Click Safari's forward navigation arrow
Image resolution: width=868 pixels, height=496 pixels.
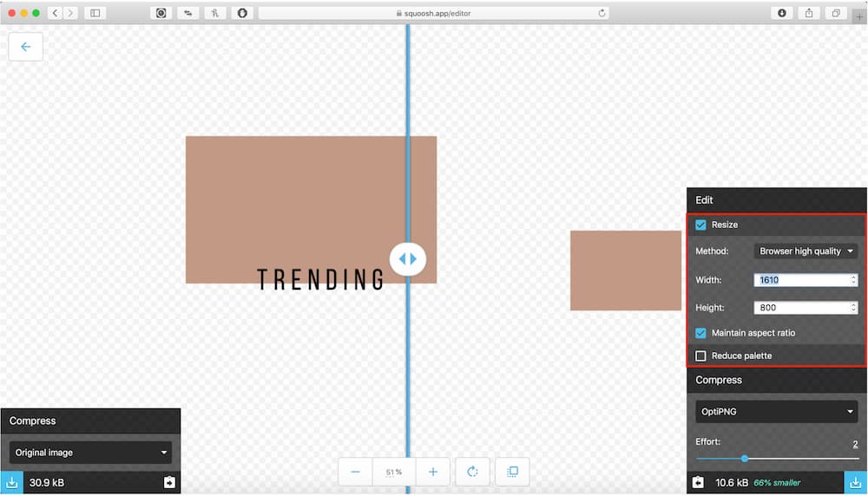(x=69, y=13)
